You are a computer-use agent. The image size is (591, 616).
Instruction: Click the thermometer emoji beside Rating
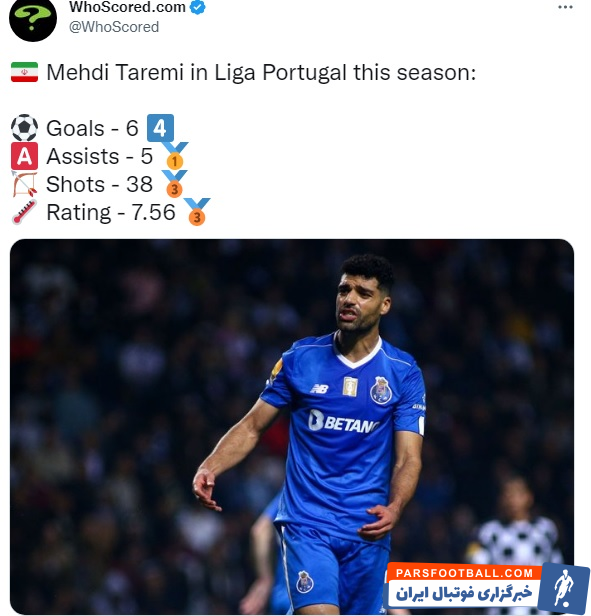[24, 212]
